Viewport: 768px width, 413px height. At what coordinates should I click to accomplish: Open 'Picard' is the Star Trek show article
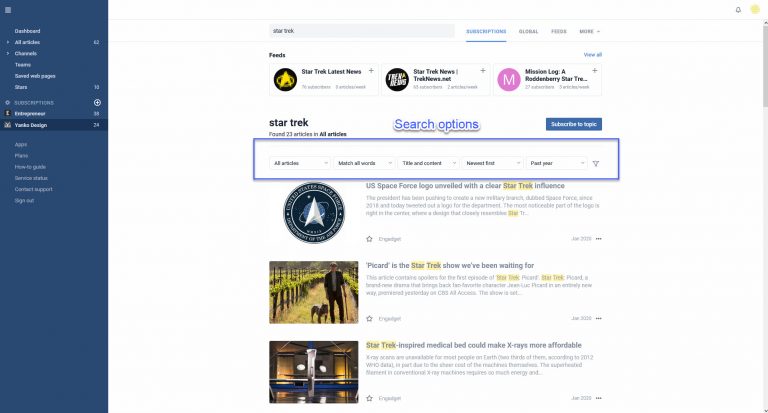[450, 266]
